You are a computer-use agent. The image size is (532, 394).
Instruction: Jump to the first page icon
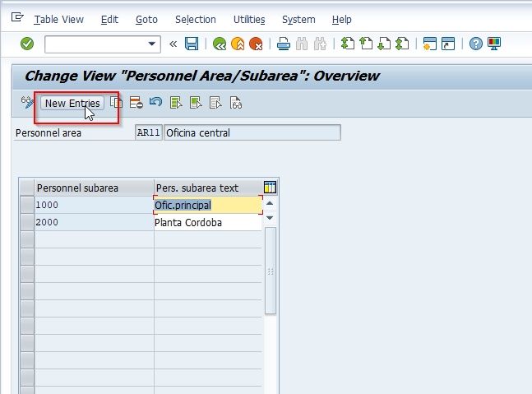pos(348,44)
